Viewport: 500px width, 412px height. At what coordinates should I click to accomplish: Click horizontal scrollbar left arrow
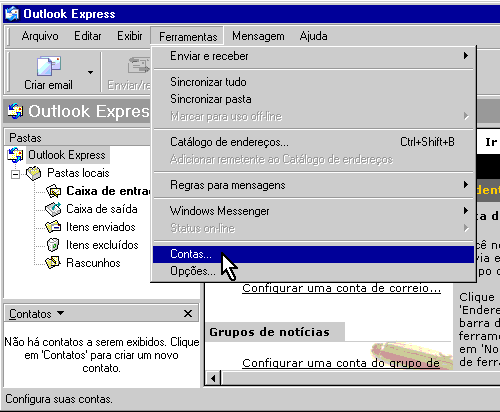coord(213,378)
